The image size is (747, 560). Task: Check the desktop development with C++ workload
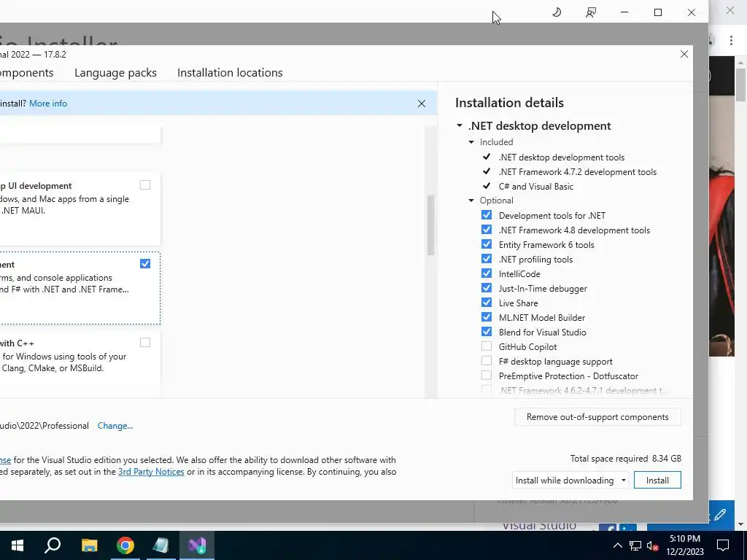[145, 343]
